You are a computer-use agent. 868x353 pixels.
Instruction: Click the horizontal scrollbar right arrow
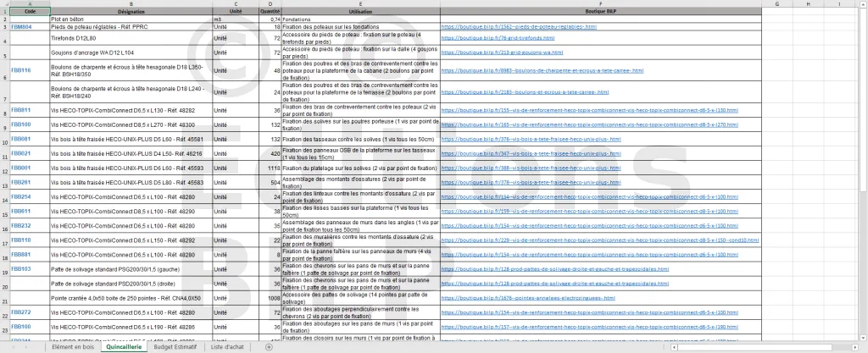[x=855, y=346]
